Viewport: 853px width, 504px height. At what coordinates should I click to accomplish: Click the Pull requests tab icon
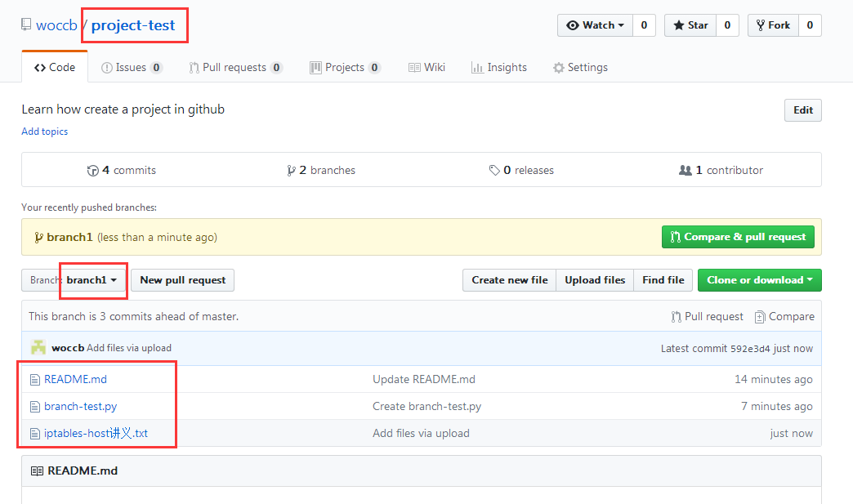[x=194, y=68]
